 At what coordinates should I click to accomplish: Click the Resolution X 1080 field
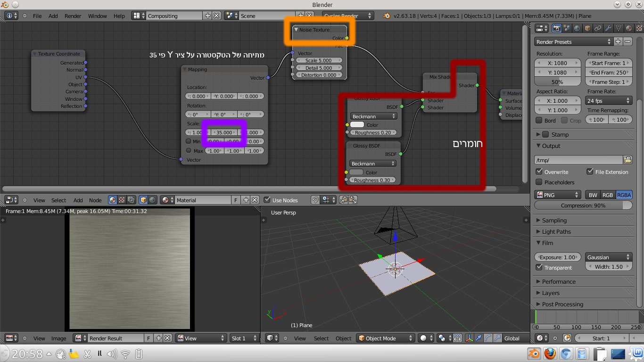click(x=558, y=63)
